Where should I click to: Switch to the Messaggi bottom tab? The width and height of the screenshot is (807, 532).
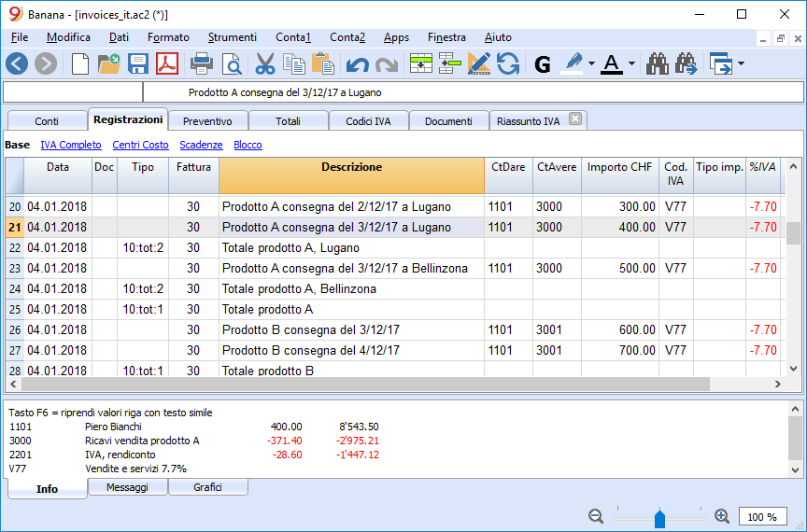(x=128, y=487)
